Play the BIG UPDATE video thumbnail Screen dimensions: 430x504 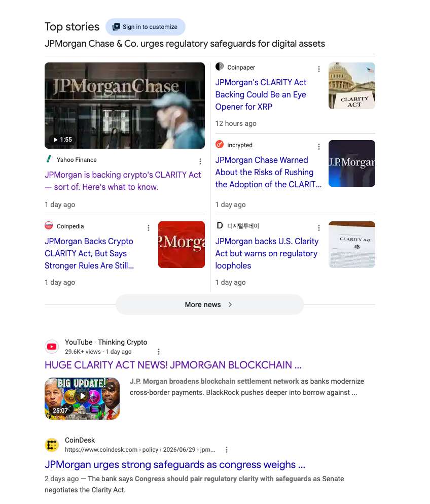82,398
